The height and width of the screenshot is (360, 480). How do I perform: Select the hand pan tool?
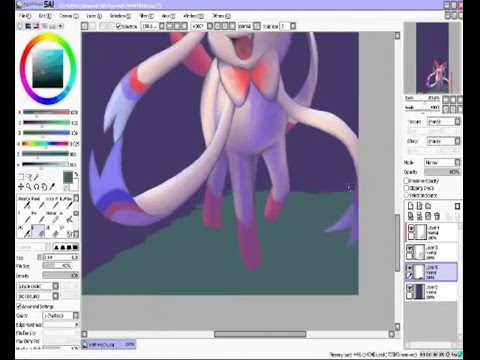[44, 187]
